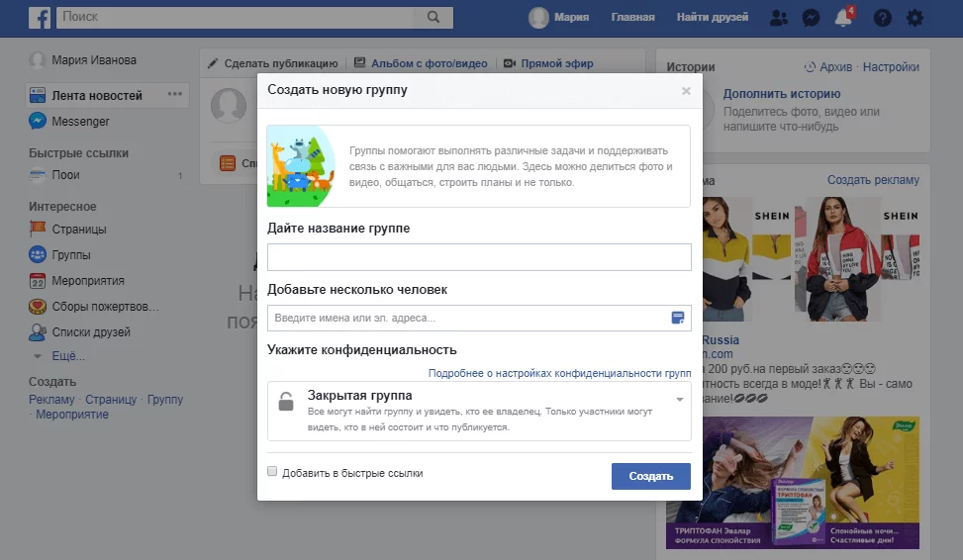Screen dimensions: 963x560
Task: Click Страницу link under Создать
Action: [x=111, y=399]
